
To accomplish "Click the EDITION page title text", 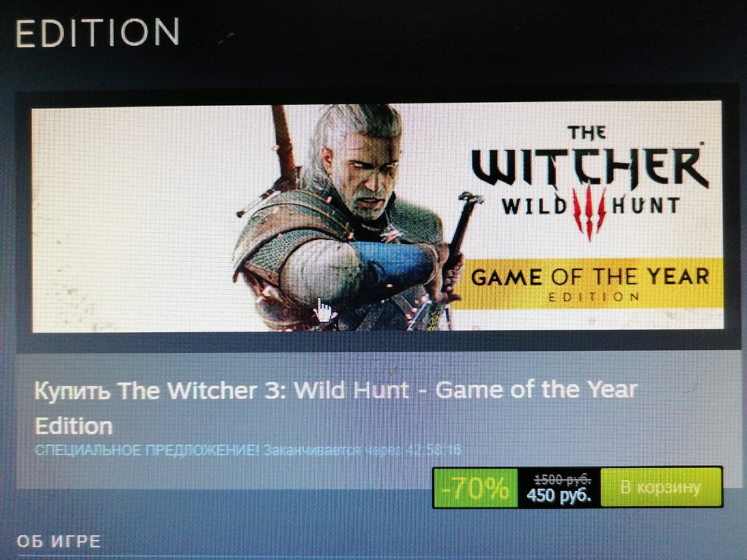I will pos(97,32).
